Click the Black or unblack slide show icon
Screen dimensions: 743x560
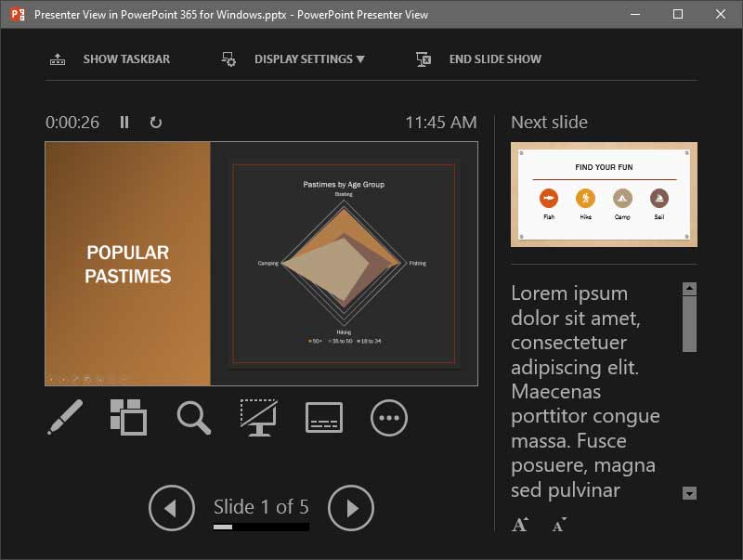[258, 417]
